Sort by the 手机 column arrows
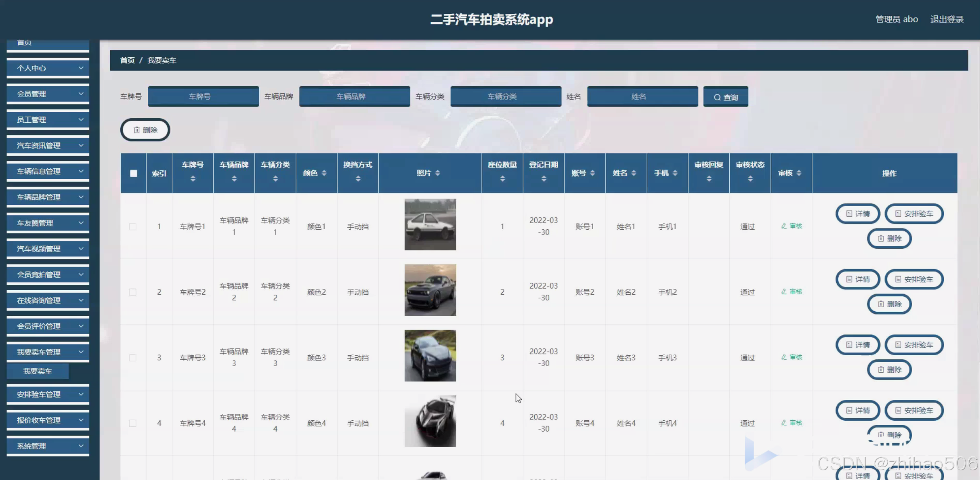 pyautogui.click(x=675, y=173)
